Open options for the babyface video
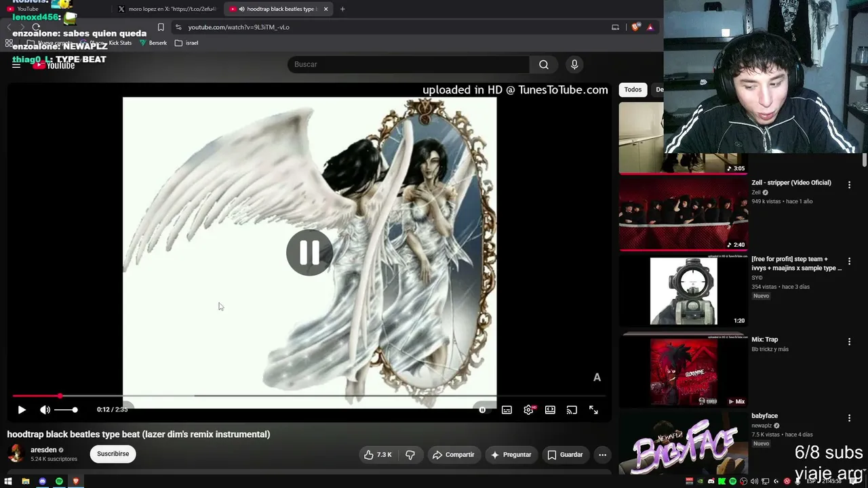This screenshot has width=868, height=488. 849,418
